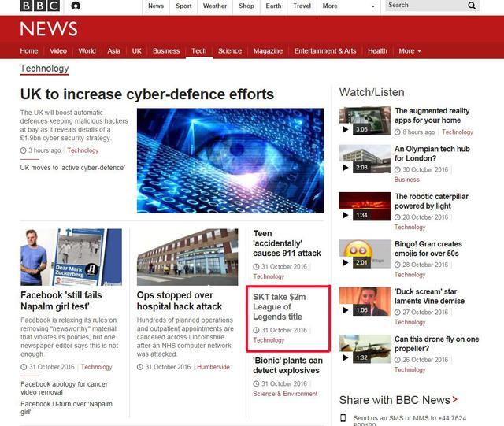
Task: Click the Share with BBC News arrow
Action: pyautogui.click(x=455, y=399)
